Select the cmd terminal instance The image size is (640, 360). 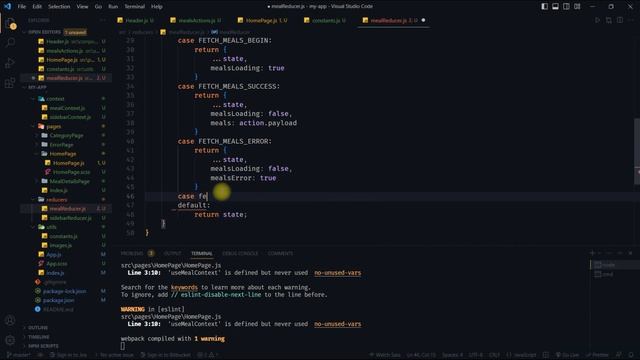click(x=614, y=274)
